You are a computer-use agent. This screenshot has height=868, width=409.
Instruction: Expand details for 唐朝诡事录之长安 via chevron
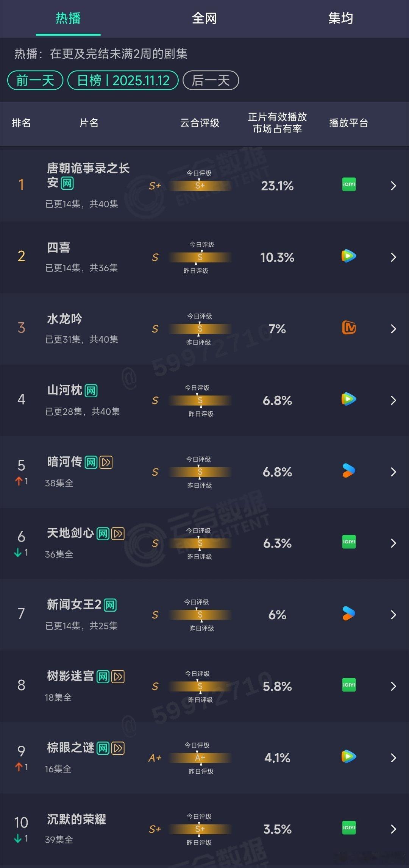pos(393,186)
